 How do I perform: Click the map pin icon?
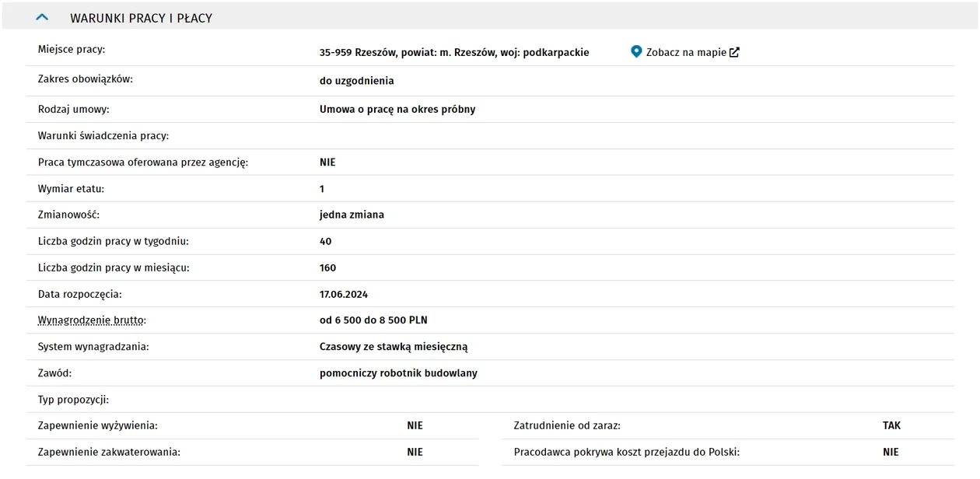[636, 52]
